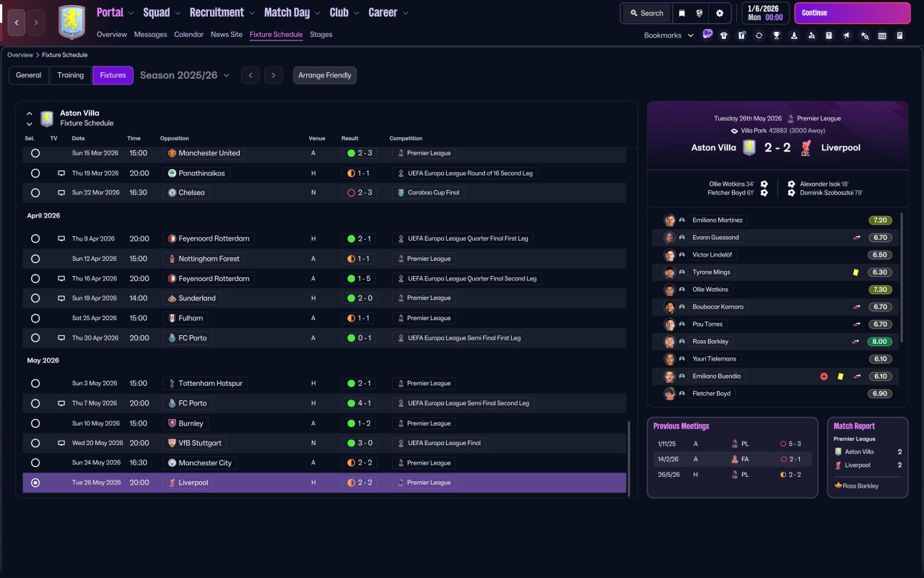This screenshot has width=924, height=578.
Task: Click the Aston Villa club badge in header
Action: 71,22
